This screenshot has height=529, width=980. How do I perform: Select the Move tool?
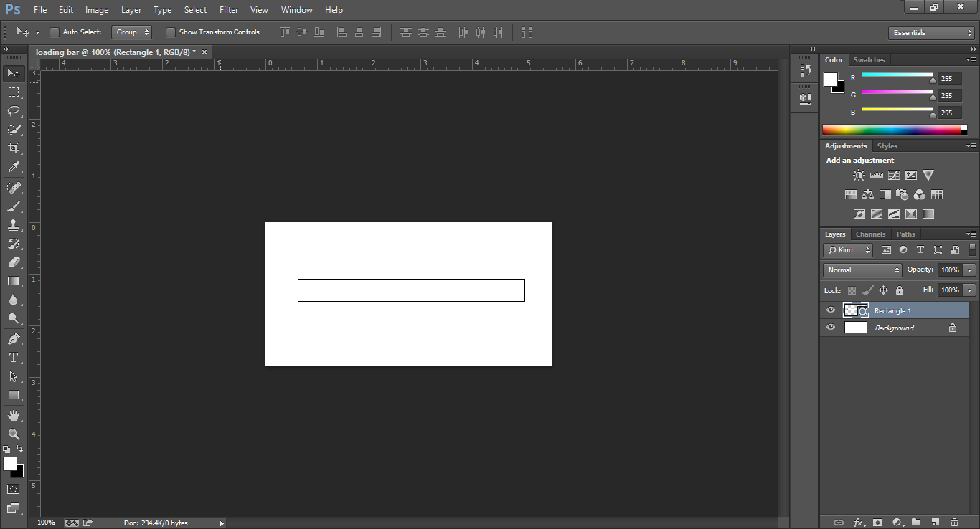13,73
